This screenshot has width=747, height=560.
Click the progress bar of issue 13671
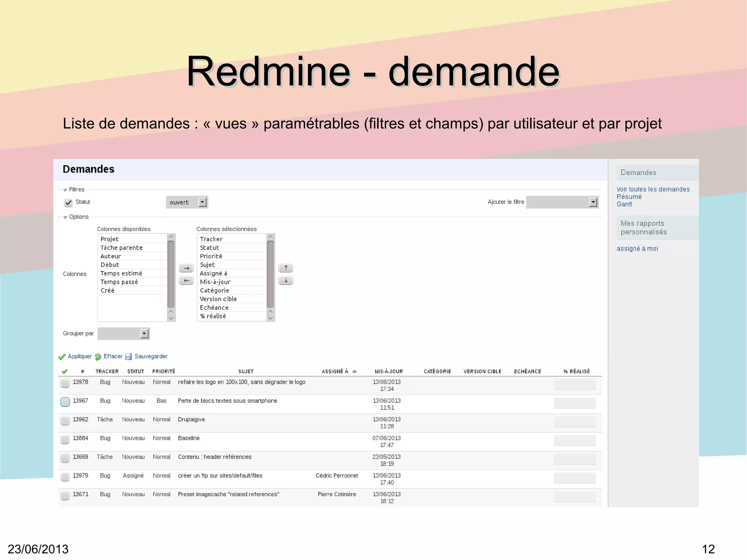(575, 497)
